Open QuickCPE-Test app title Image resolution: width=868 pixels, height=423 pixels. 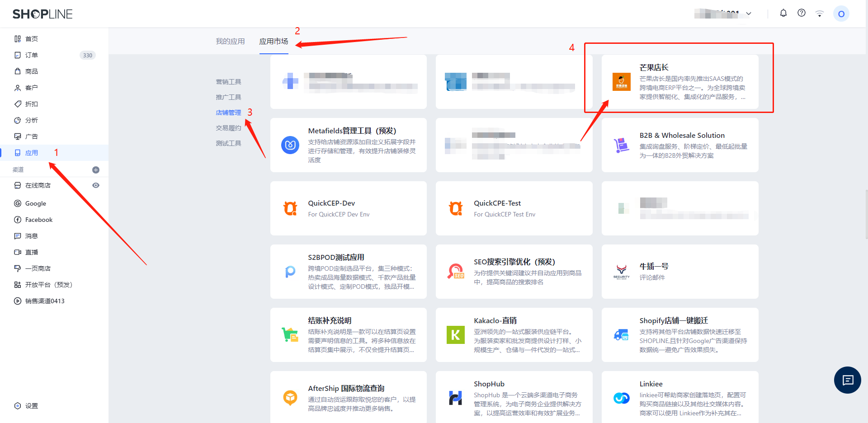[x=497, y=203]
